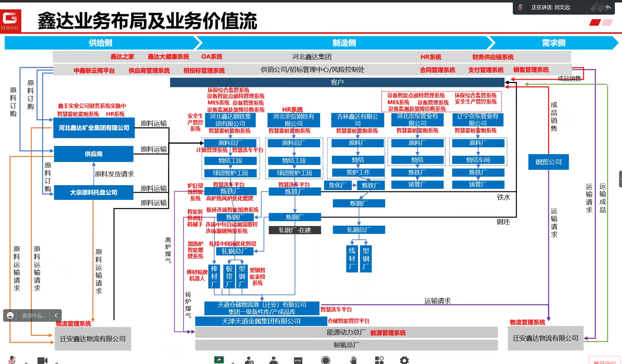This screenshot has height=364, width=622.
Task: Click the HBGG logo on the slide
Action: coord(10,21)
